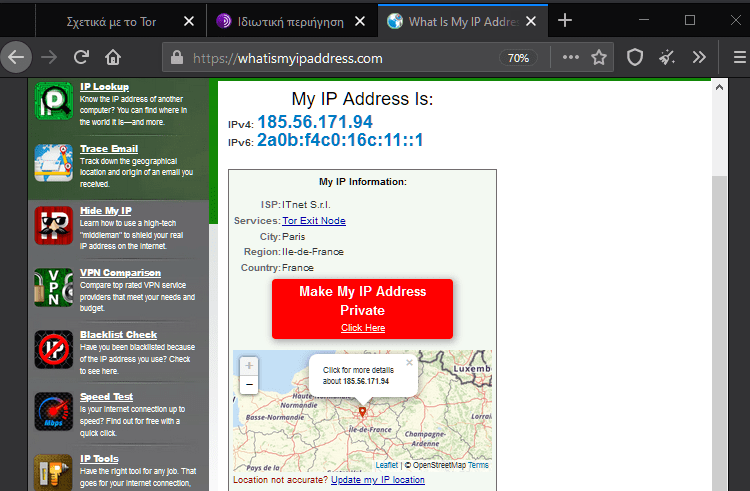Click the Make My IP Address Private button

coord(362,309)
